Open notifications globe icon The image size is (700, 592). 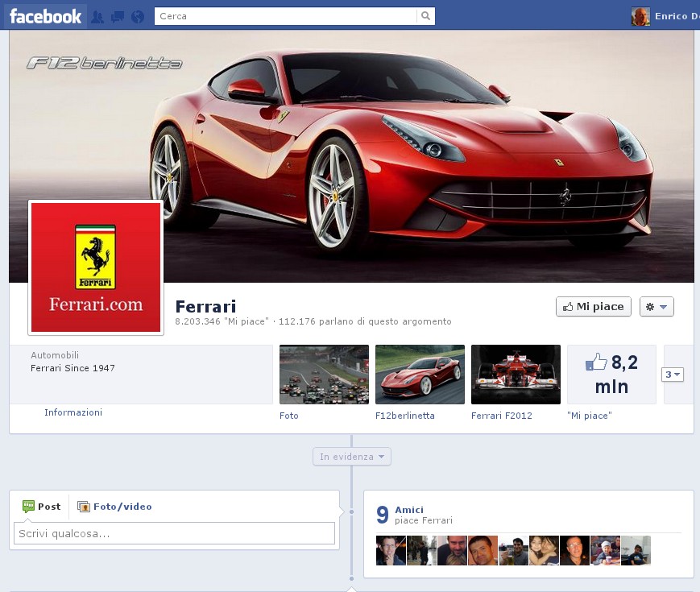coord(138,17)
